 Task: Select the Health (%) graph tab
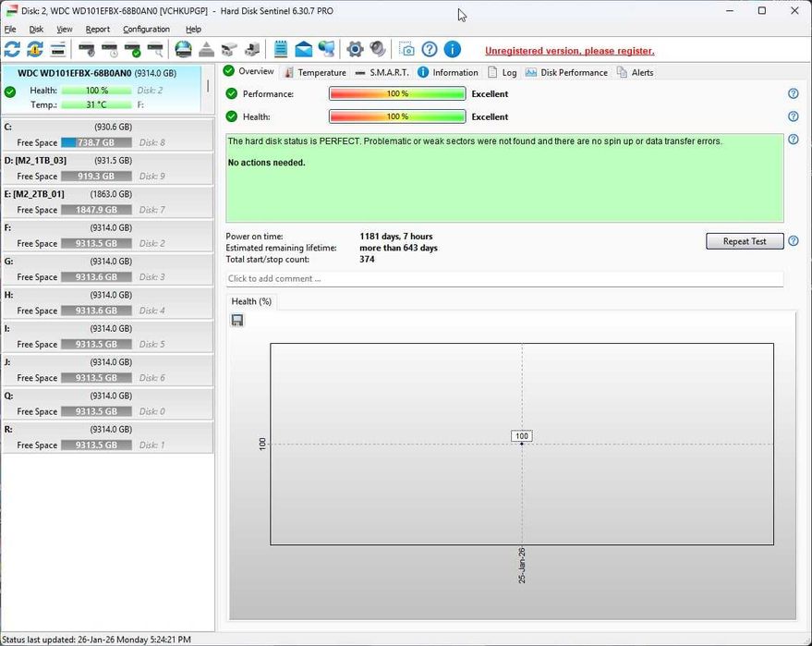click(251, 301)
